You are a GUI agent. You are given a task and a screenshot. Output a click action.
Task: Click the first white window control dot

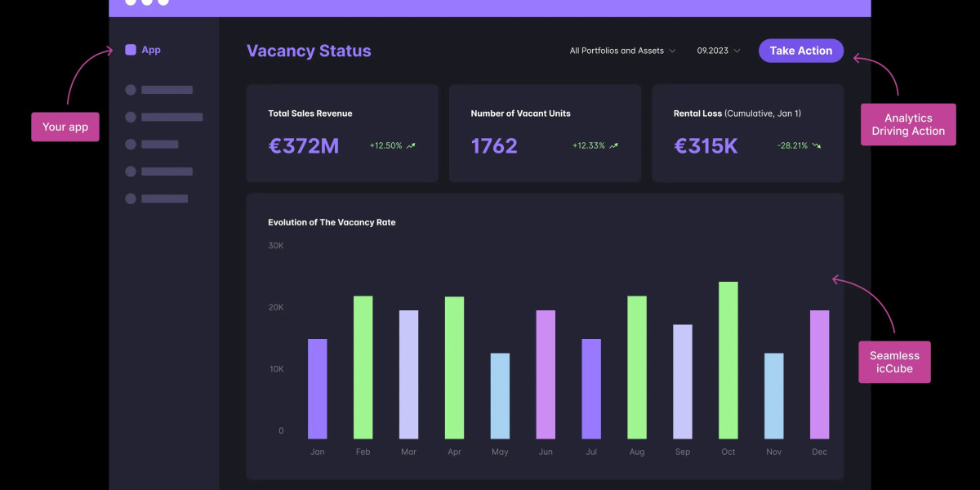[131, 2]
